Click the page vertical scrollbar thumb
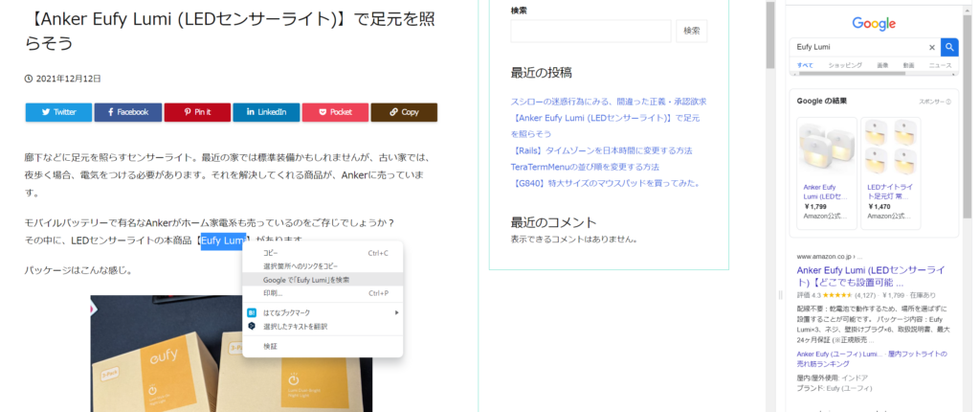 coord(770,34)
